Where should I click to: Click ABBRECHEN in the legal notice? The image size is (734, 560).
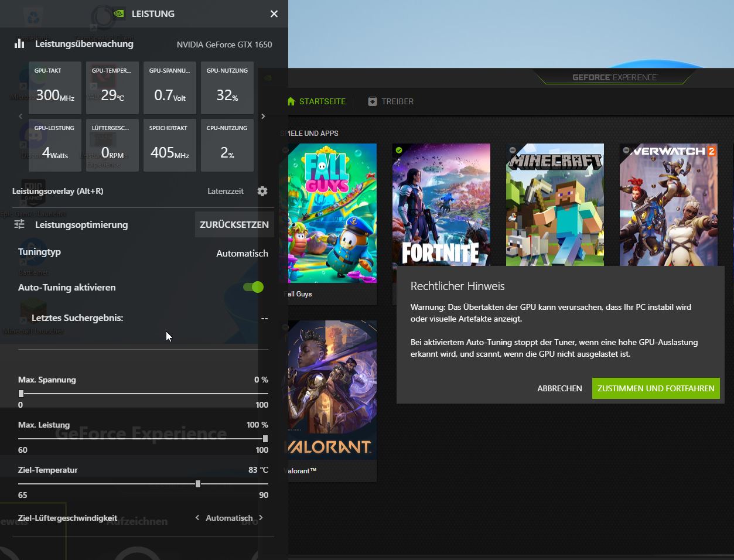click(559, 388)
